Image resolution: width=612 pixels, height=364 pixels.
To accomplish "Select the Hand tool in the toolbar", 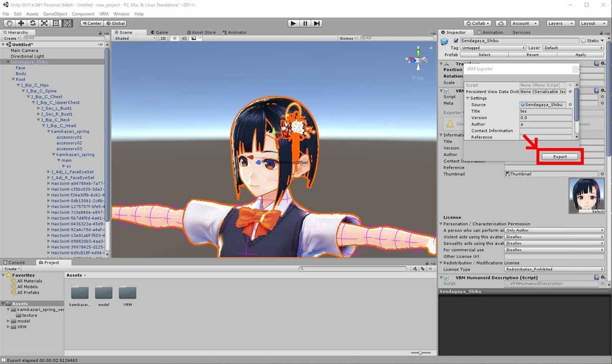I will [x=9, y=23].
